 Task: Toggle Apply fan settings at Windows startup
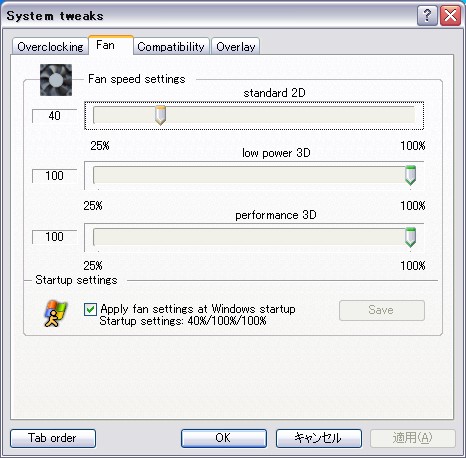pyautogui.click(x=90, y=309)
